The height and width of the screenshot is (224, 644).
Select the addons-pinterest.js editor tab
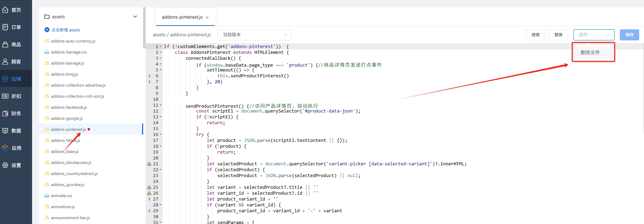click(x=182, y=17)
